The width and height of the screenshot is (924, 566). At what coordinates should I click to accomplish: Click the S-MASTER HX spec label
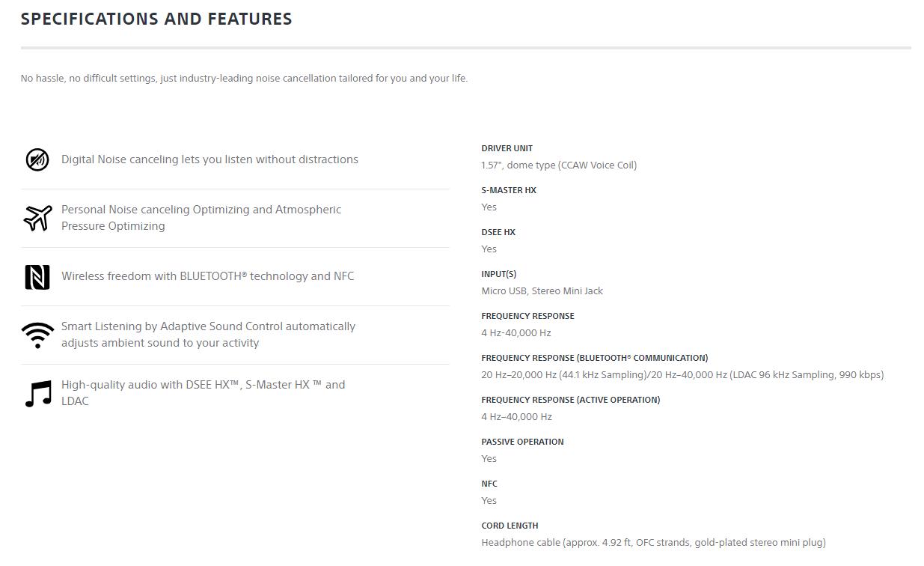[x=509, y=190]
